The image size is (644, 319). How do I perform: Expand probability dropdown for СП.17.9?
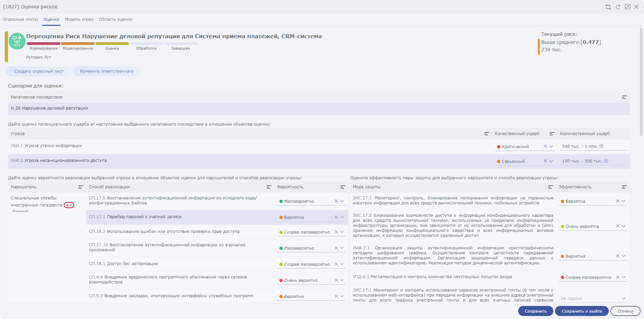pyautogui.click(x=342, y=201)
